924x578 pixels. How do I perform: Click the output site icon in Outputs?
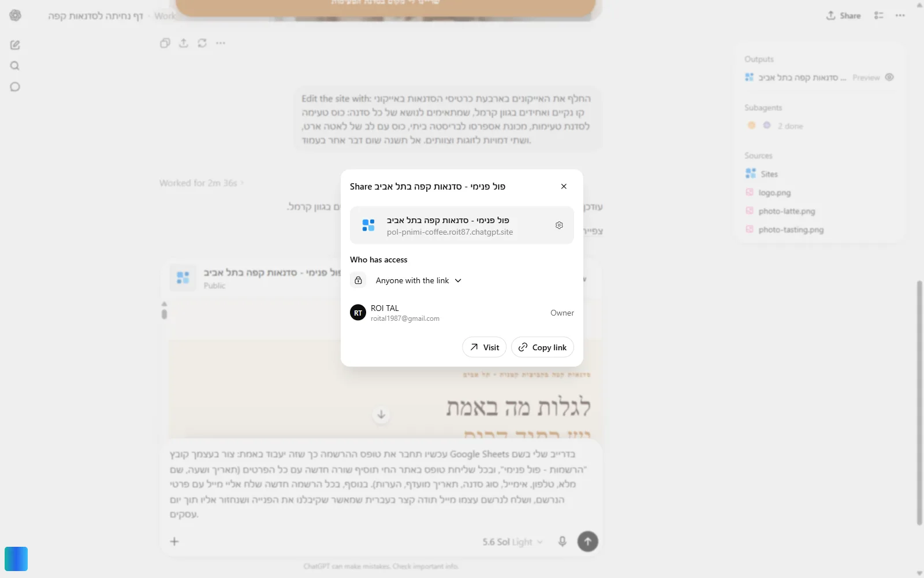click(750, 77)
